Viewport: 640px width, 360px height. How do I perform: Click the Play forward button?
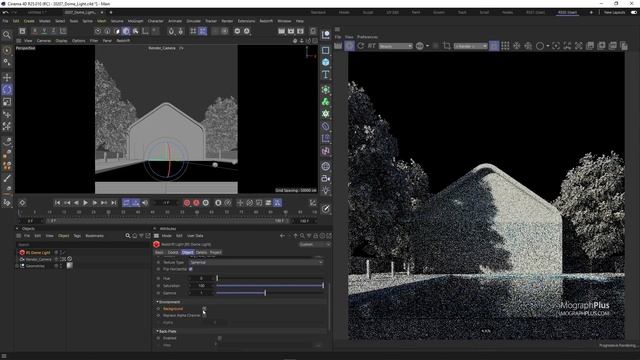coord(85,203)
